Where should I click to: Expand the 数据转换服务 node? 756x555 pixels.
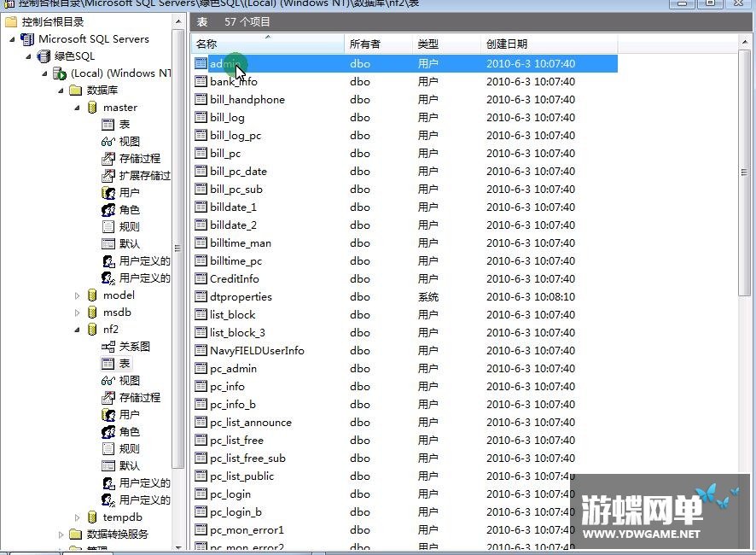(61, 535)
